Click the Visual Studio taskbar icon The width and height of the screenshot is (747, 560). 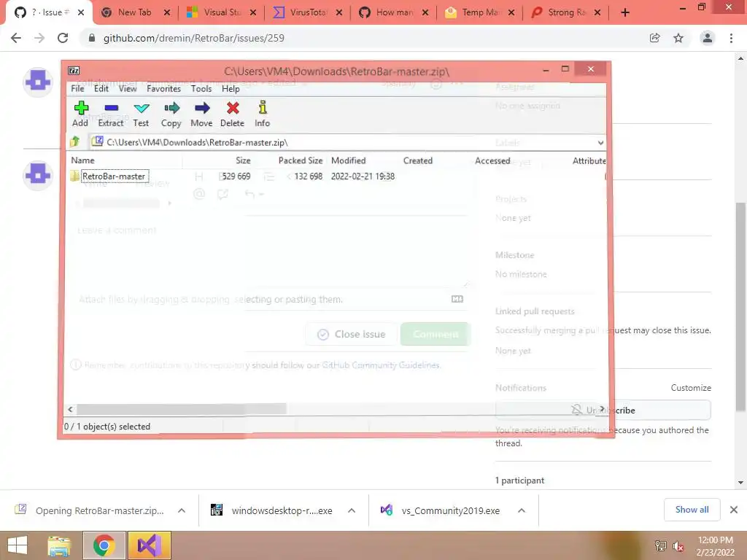tap(149, 545)
